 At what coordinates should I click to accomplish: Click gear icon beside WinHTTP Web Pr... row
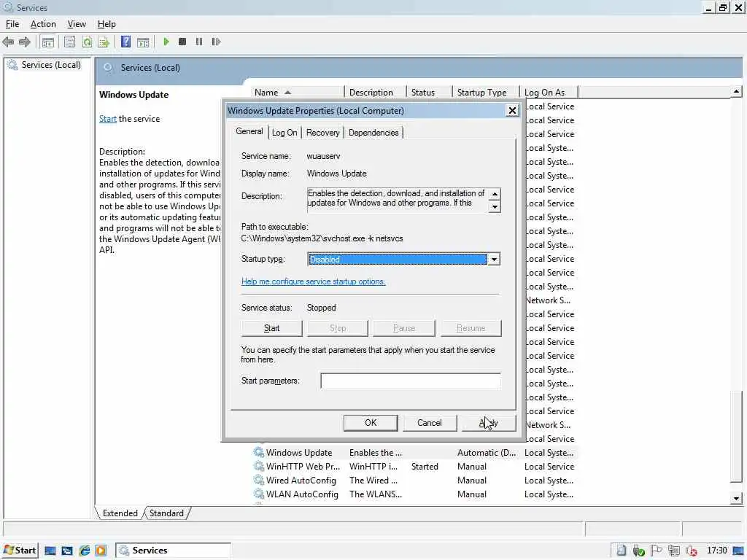tap(259, 466)
